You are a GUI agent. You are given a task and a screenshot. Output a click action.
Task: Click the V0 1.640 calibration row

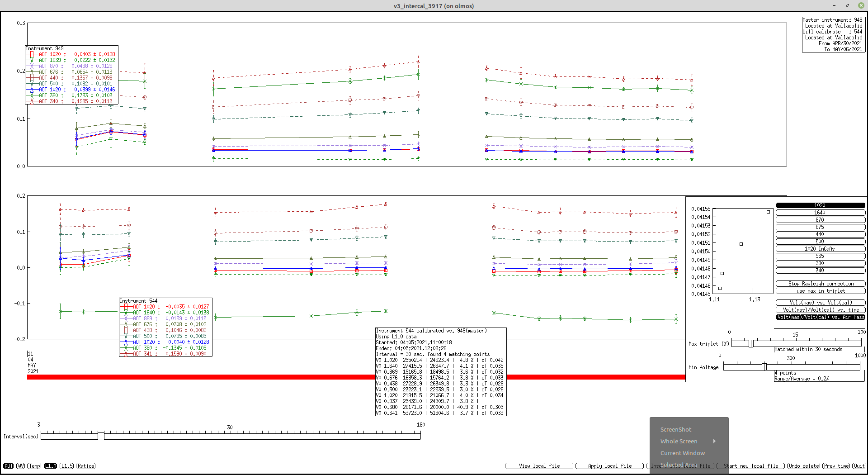440,366
